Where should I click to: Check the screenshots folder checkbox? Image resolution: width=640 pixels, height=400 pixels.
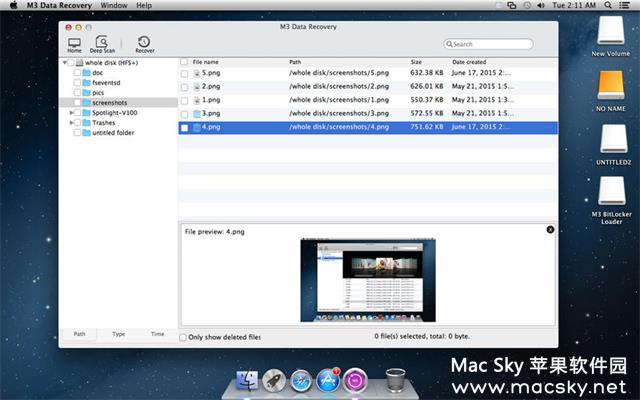[x=77, y=103]
